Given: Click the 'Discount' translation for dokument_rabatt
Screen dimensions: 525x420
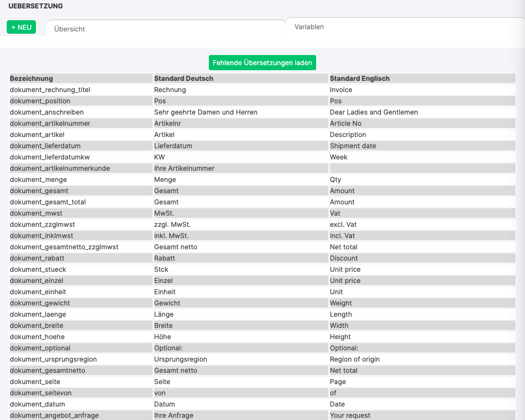Looking at the screenshot, I should pos(344,258).
